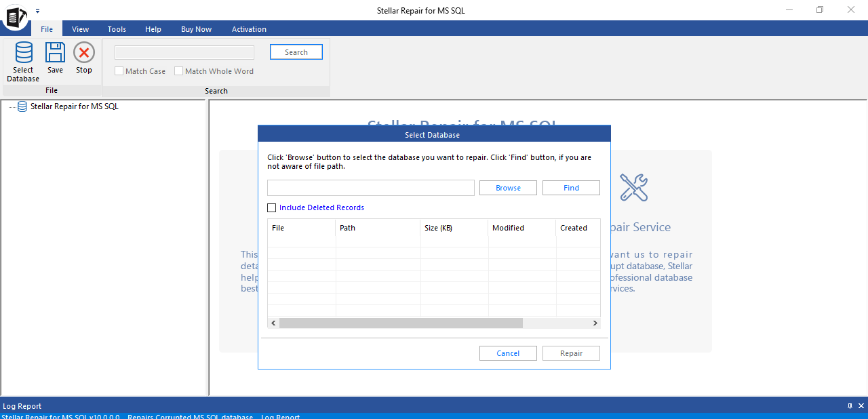Click the pin icon in Log Report panel
The width and height of the screenshot is (868, 419).
point(850,406)
